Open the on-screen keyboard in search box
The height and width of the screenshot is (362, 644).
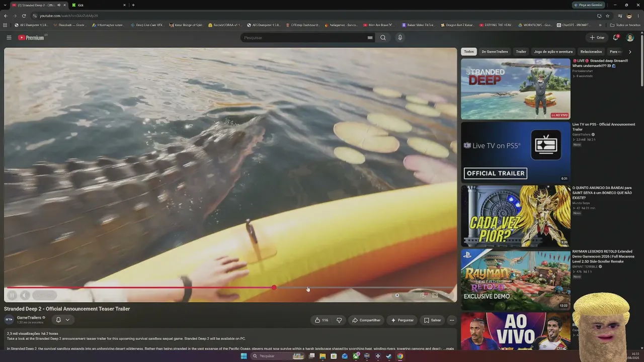coord(370,38)
